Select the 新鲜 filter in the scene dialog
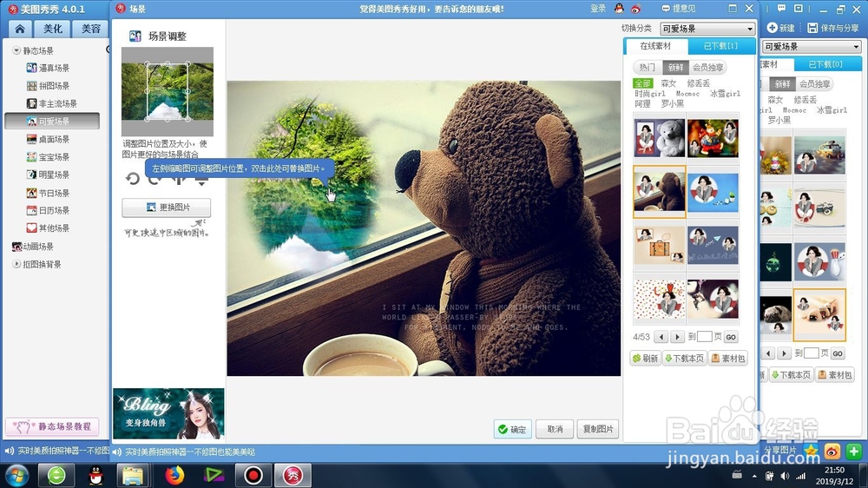Image resolution: width=868 pixels, height=488 pixels. 675,67
